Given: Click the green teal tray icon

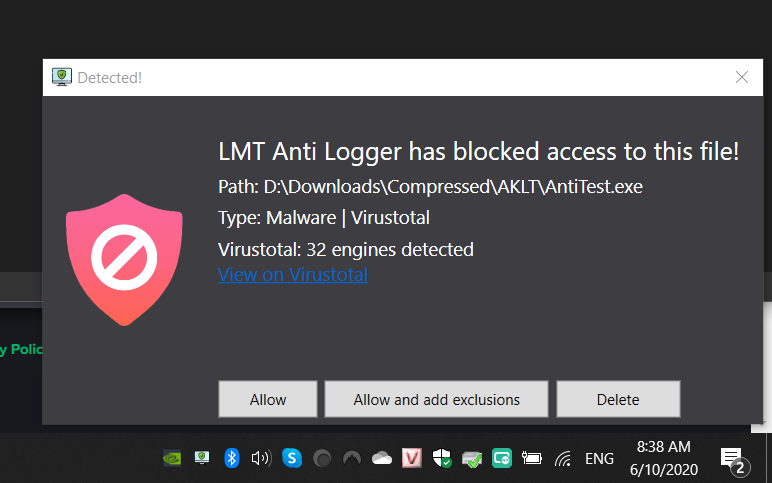Looking at the screenshot, I should pyautogui.click(x=501, y=458).
